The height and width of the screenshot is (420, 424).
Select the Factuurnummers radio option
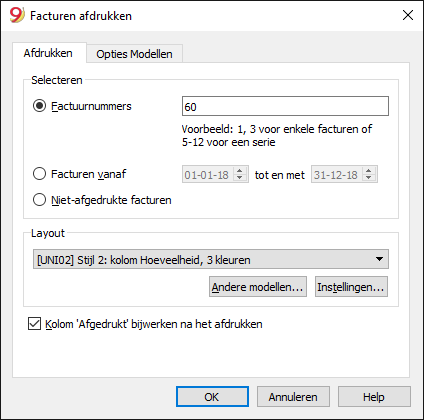pos(39,106)
